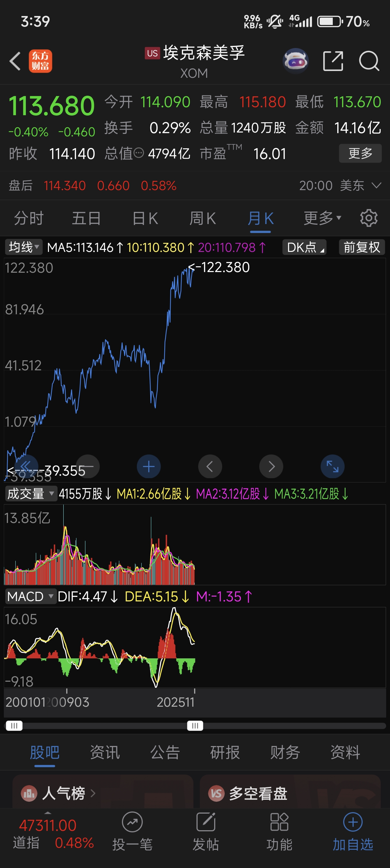390x868 pixels.
Task: Open 多空看盘 VS card
Action: [290, 792]
